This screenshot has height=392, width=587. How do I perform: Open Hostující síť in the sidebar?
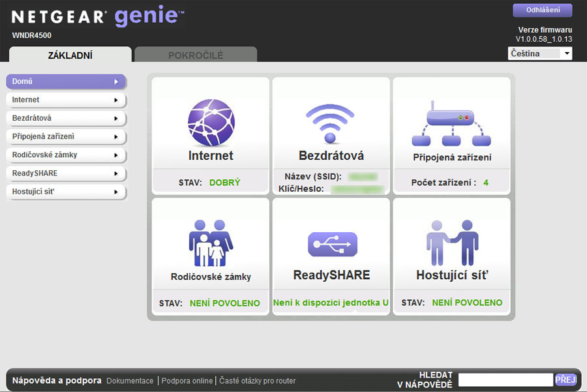point(66,192)
